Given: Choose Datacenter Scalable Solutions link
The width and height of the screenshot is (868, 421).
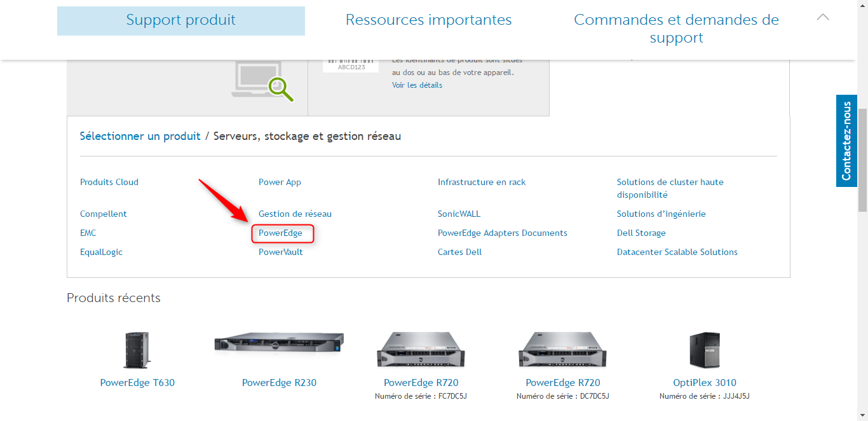Looking at the screenshot, I should coord(677,252).
